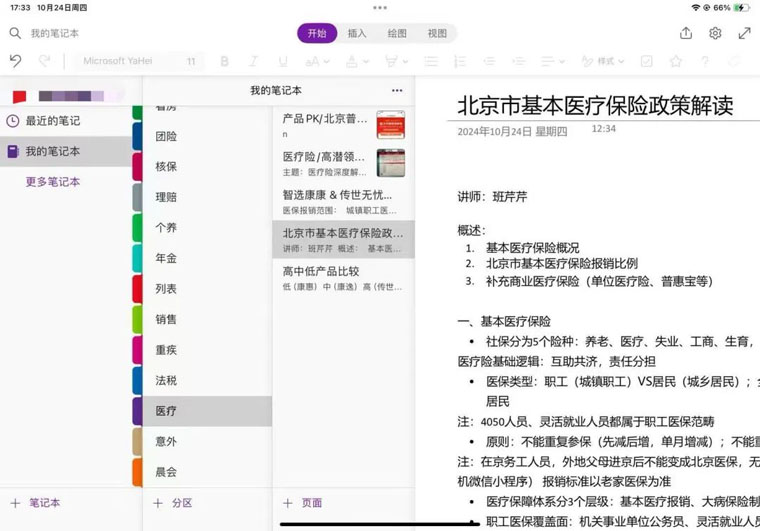Click the search magnifier icon
Screen dimensions: 760x531
point(15,33)
